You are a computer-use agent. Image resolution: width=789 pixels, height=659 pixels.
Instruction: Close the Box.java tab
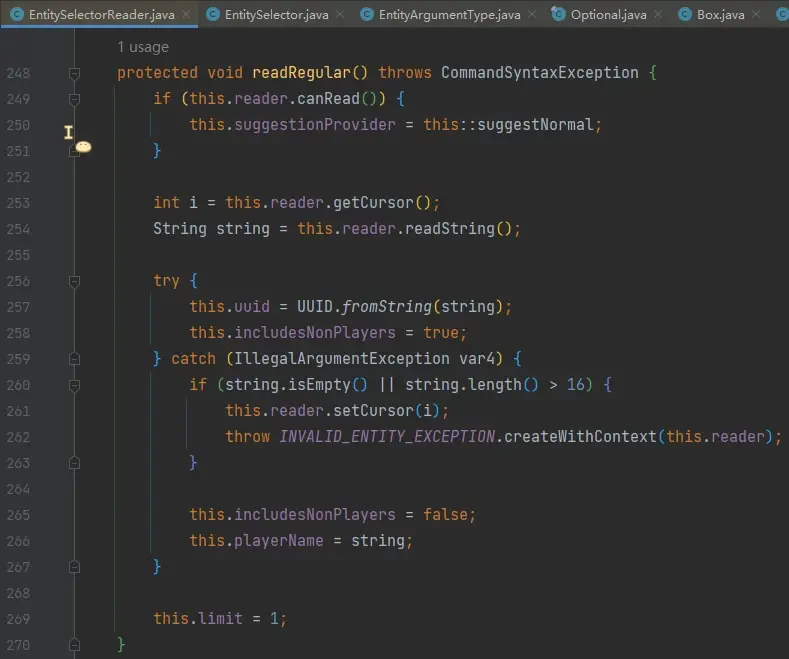756,15
